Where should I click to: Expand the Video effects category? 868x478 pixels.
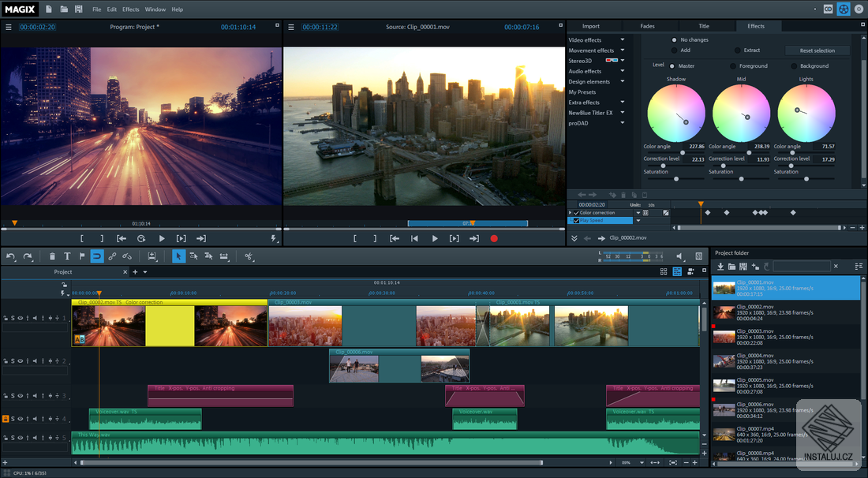coord(623,39)
